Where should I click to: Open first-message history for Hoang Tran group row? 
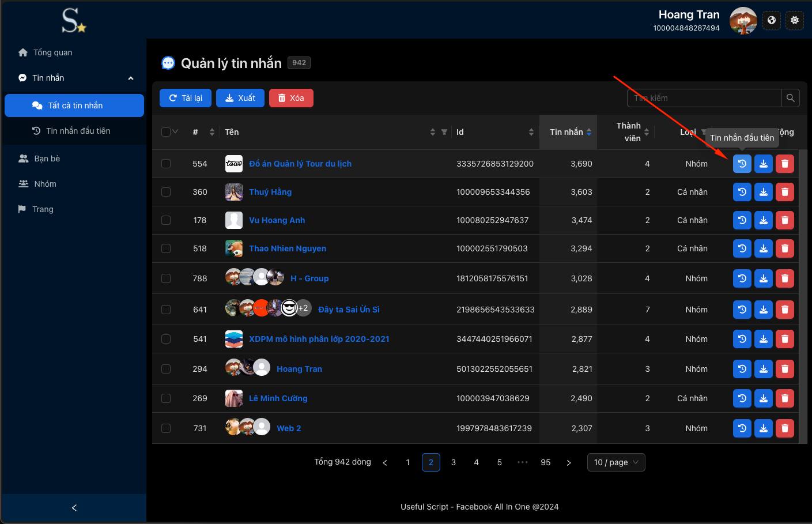(x=742, y=369)
